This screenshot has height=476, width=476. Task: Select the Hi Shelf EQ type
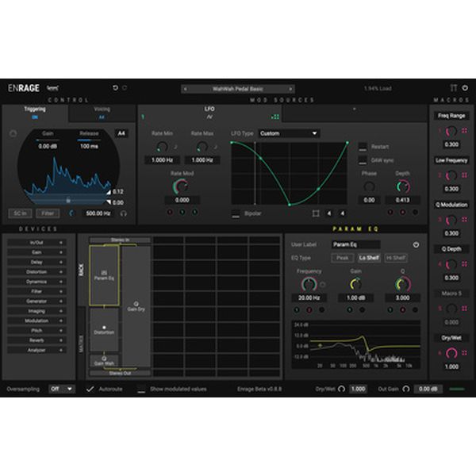pos(394,258)
